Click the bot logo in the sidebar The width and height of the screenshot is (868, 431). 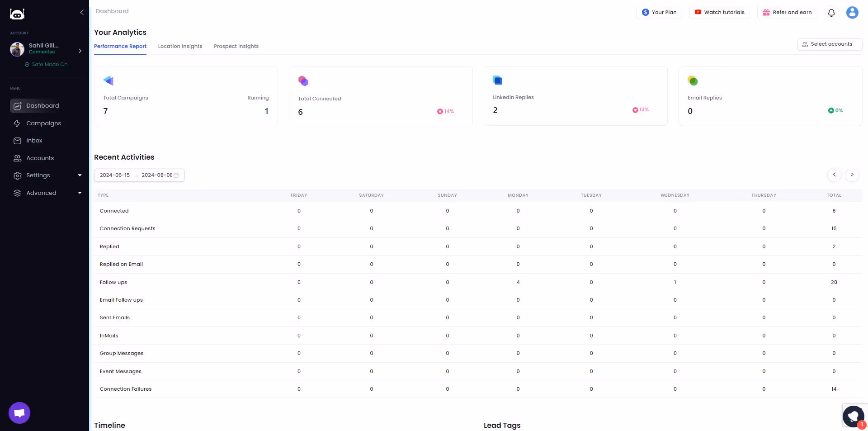pyautogui.click(x=17, y=14)
